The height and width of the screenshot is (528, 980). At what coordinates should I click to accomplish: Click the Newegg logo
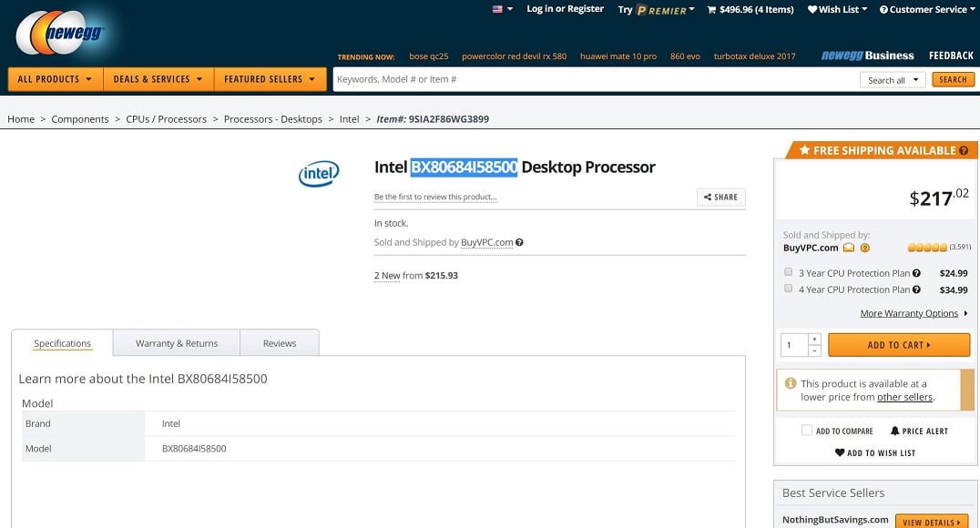coord(60,35)
